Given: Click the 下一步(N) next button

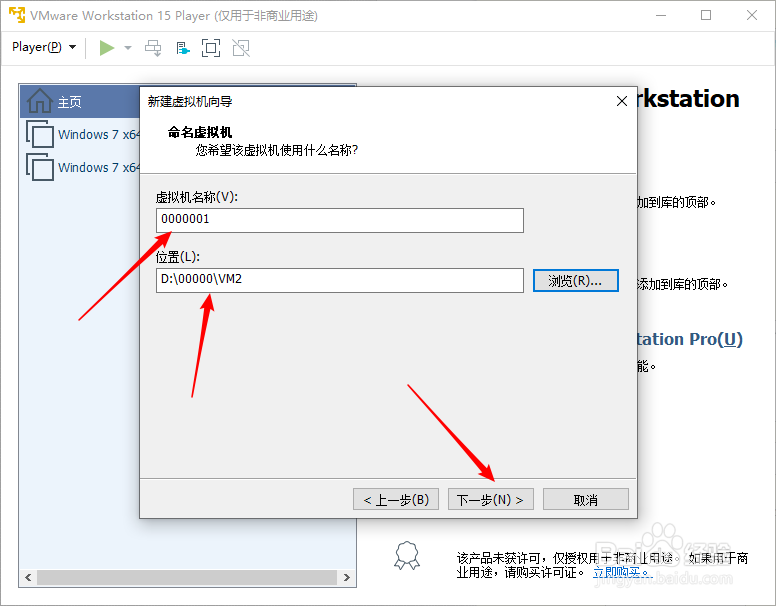Looking at the screenshot, I should 490,500.
